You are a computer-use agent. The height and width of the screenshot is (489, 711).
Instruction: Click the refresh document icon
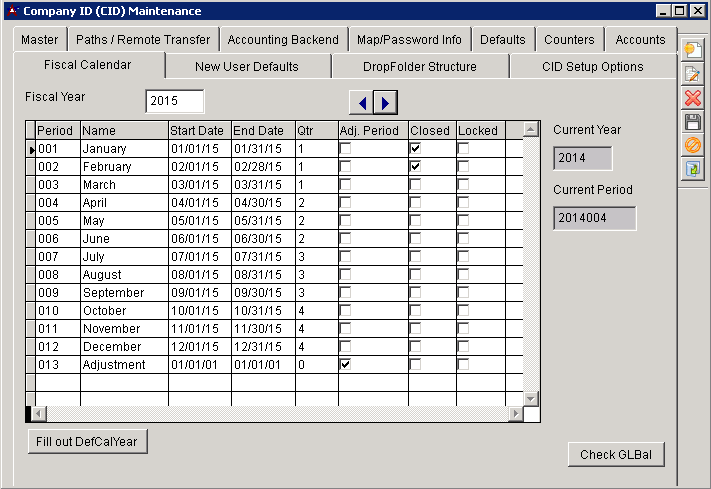click(x=693, y=170)
